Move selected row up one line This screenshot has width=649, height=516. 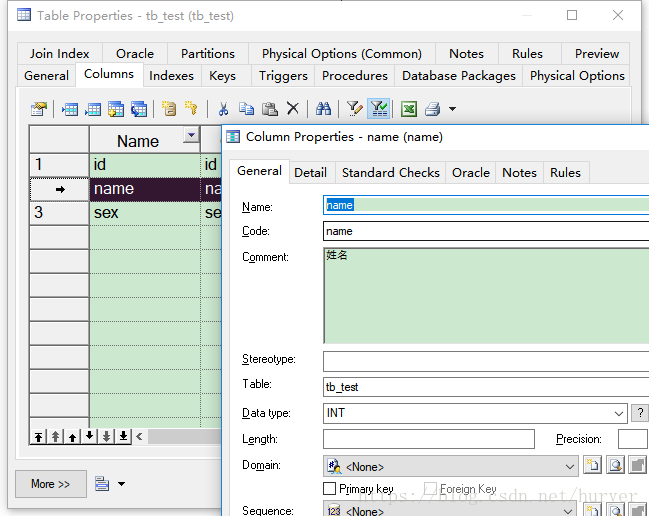point(72,437)
